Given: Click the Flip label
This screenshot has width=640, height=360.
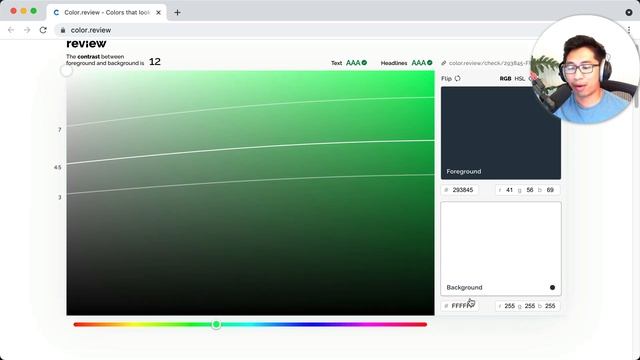Looking at the screenshot, I should 447,78.
